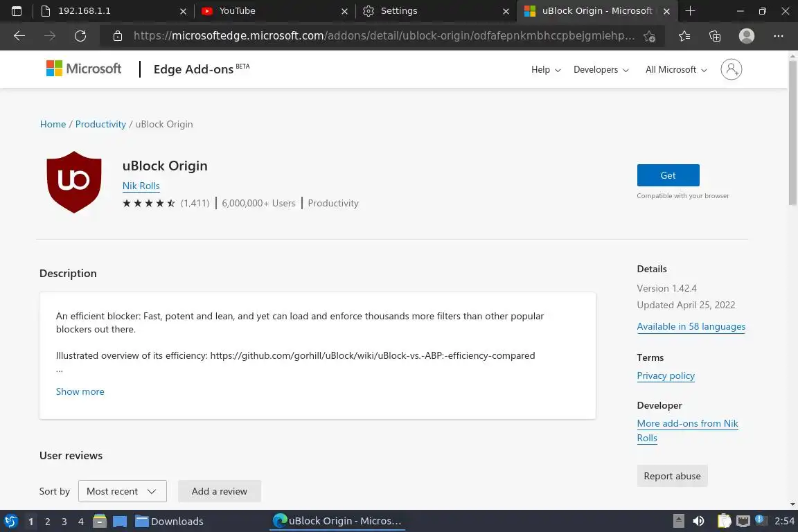This screenshot has height=532, width=798.
Task: Open the system start menu icon
Action: pyautogui.click(x=10, y=521)
